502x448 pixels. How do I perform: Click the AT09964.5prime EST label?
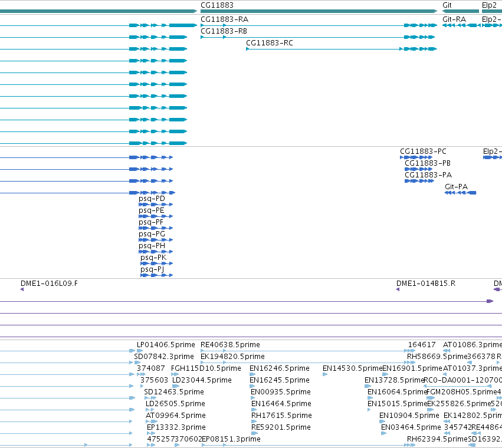tap(175, 416)
